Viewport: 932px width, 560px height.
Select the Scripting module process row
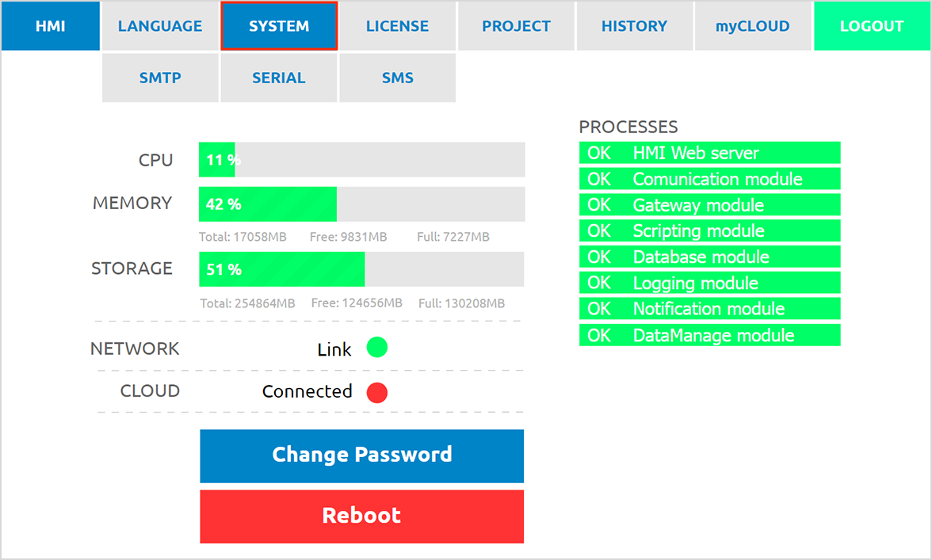710,230
